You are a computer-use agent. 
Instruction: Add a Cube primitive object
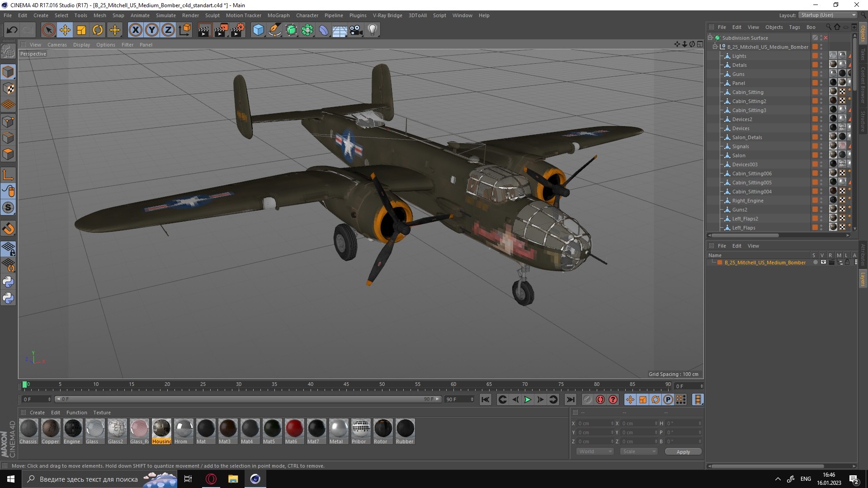[258, 30]
